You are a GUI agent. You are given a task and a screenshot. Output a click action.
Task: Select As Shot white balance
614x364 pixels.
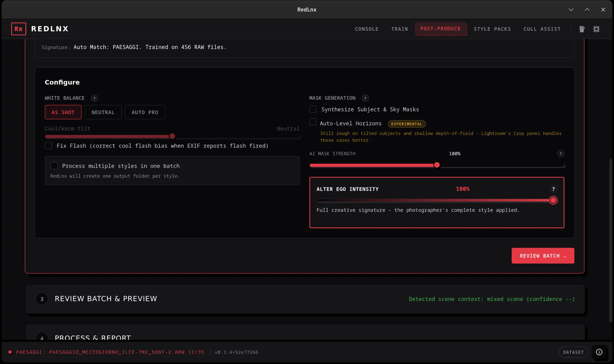63,112
